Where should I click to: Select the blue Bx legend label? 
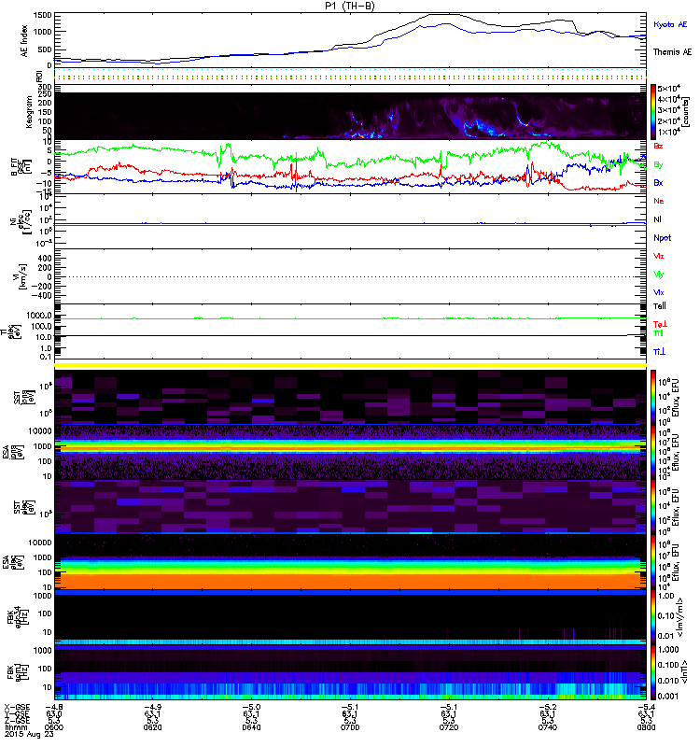click(658, 183)
